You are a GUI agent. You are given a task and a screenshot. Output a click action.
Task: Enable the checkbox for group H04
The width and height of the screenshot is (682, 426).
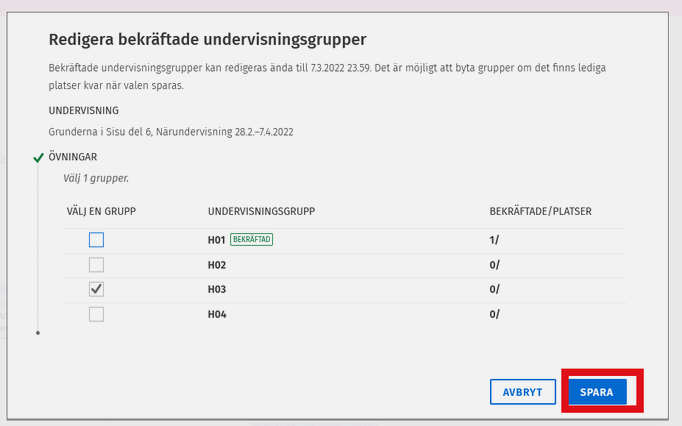pyautogui.click(x=96, y=314)
